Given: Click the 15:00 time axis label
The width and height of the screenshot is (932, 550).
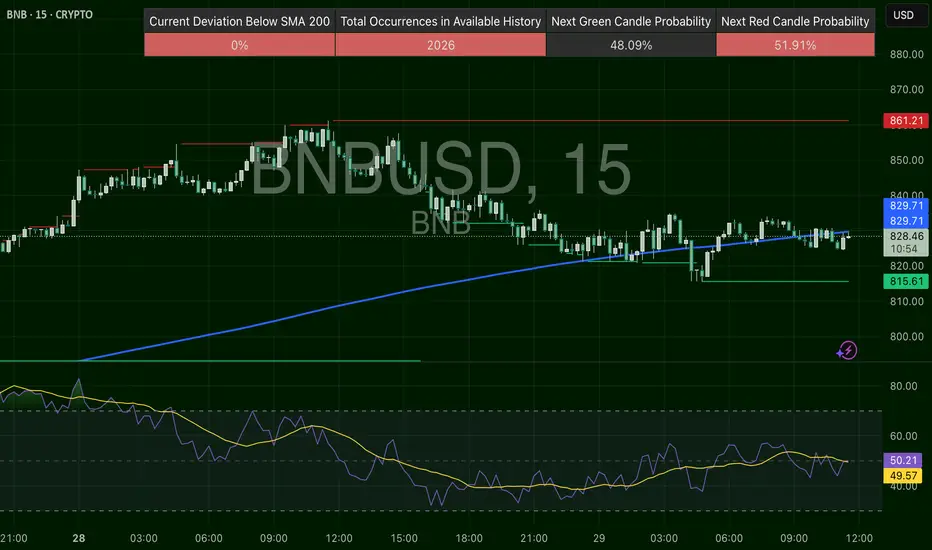Looking at the screenshot, I should [404, 538].
